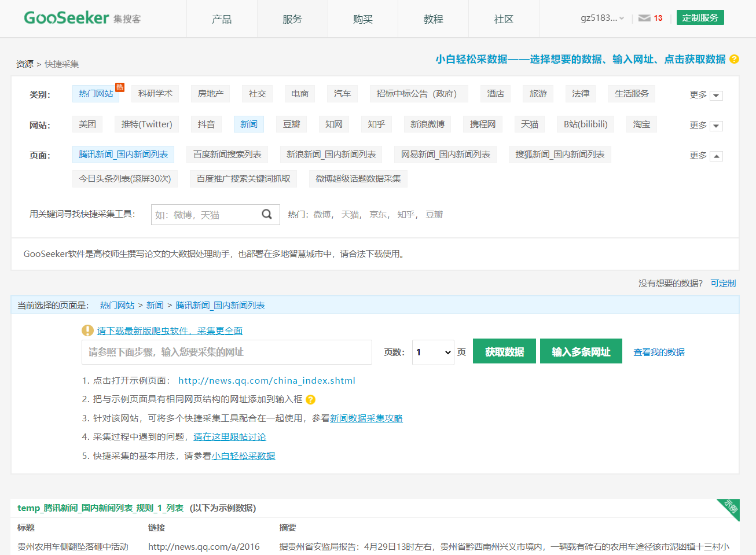Select the 天猫 website
This screenshot has height=555, width=756.
(x=530, y=124)
